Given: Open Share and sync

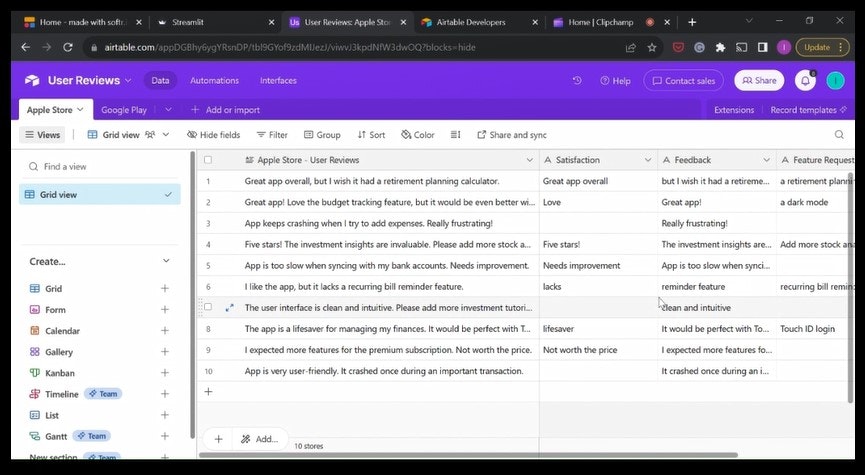Looking at the screenshot, I should (x=512, y=135).
